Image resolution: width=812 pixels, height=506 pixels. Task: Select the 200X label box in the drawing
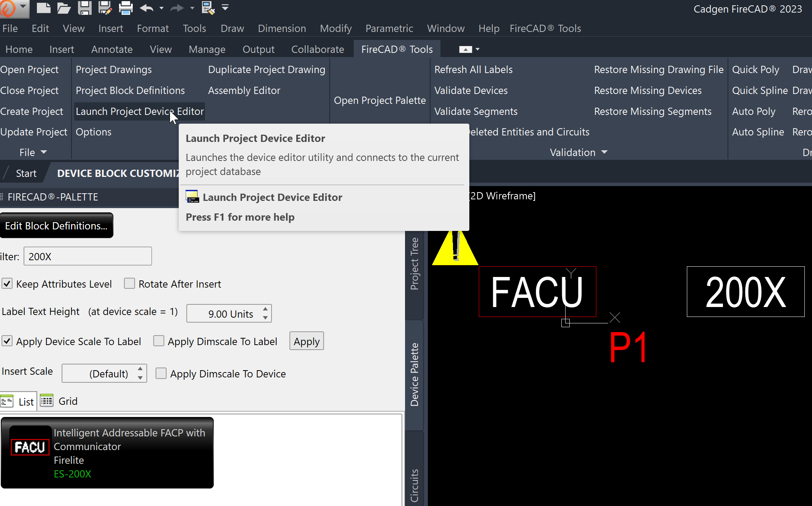pos(745,292)
